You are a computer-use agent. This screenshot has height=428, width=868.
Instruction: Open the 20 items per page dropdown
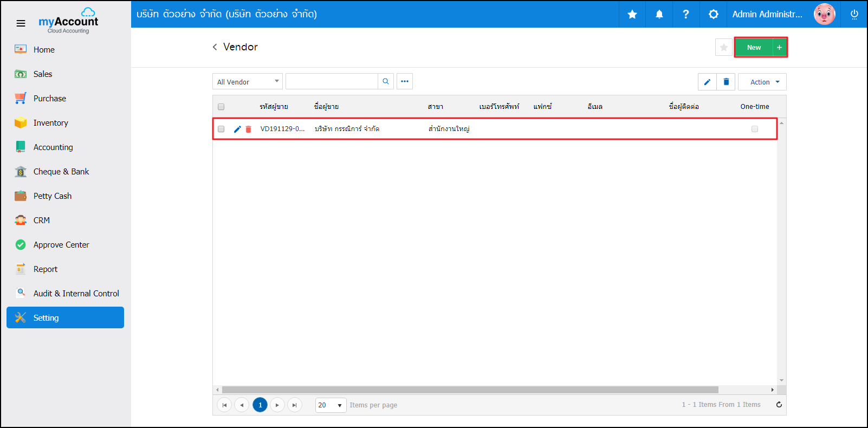[331, 405]
